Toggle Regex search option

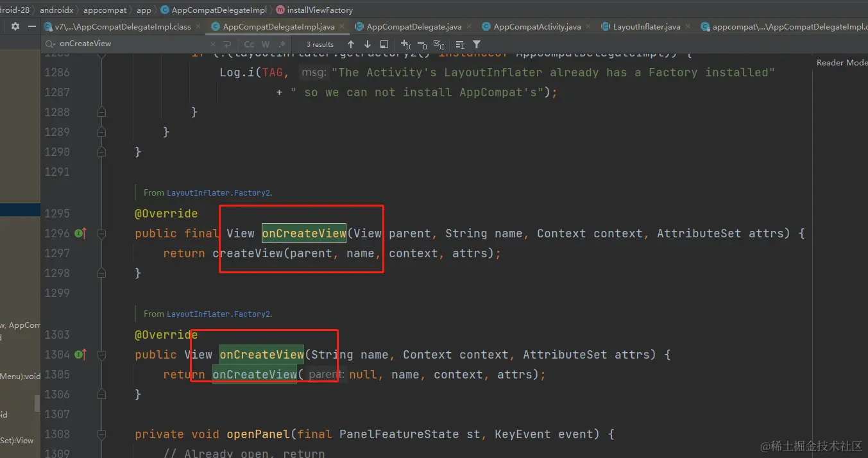[282, 44]
